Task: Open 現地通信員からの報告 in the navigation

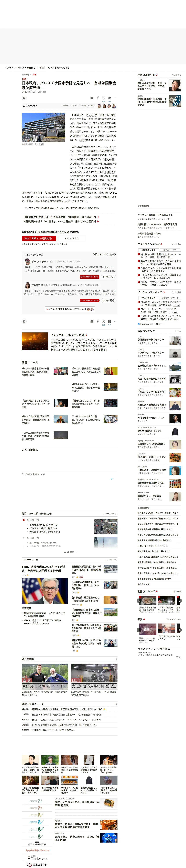Action: (59, 68)
